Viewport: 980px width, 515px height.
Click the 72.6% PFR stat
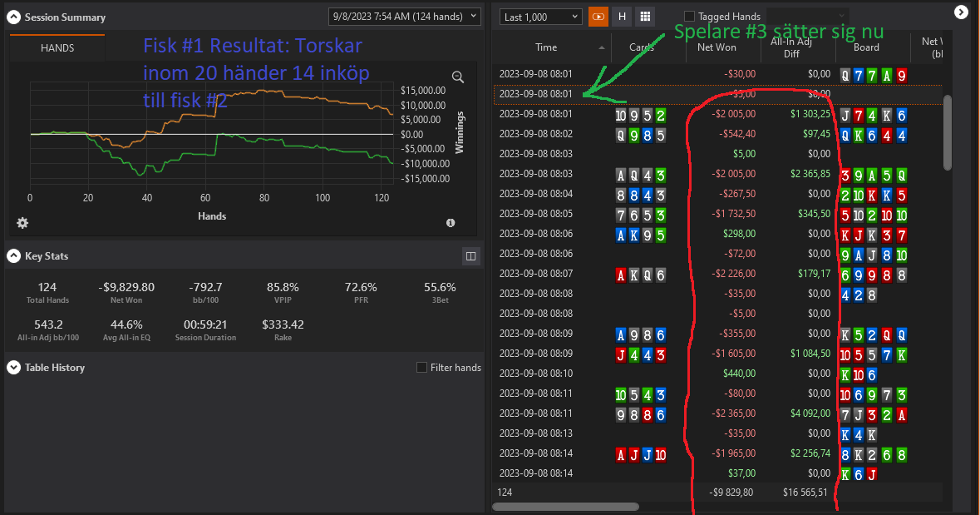pyautogui.click(x=361, y=292)
